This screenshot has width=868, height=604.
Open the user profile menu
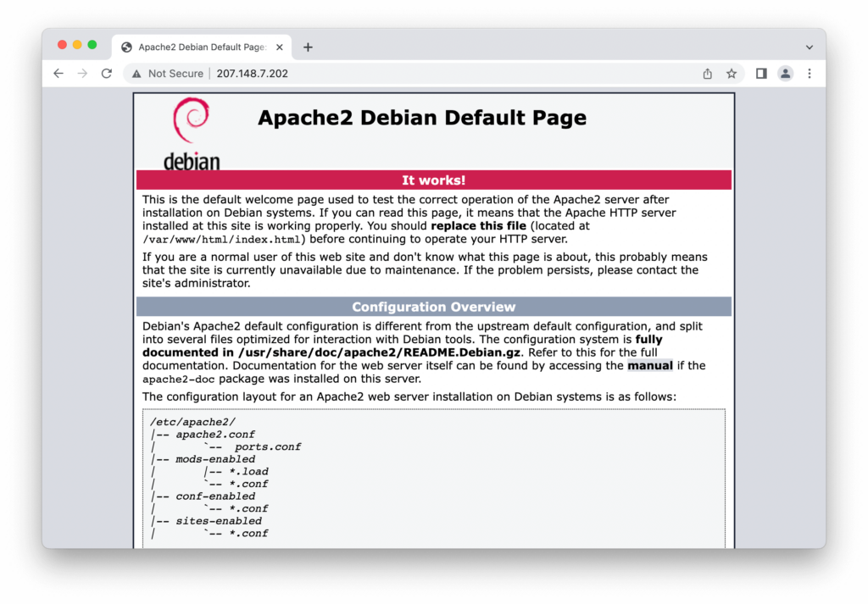point(785,74)
